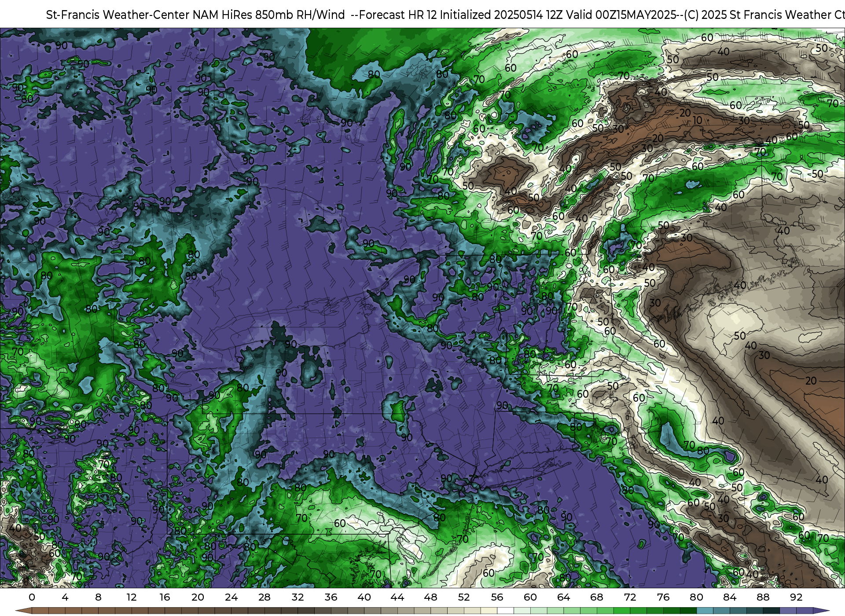Click the colorbar tick label '32'
Screen dimensions: 845x616
click(298, 597)
